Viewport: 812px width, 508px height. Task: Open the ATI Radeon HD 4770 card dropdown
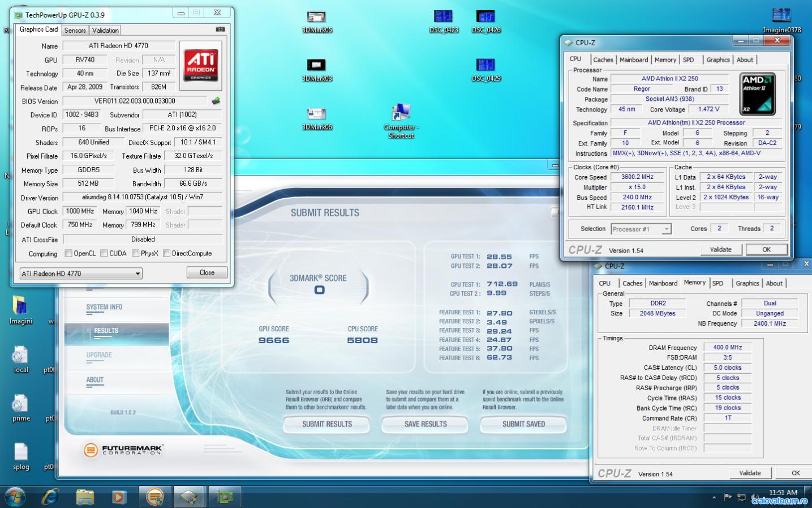81,274
